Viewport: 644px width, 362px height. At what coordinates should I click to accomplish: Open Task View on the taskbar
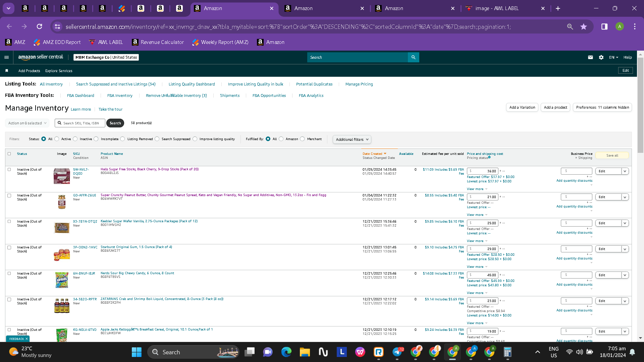(250, 352)
